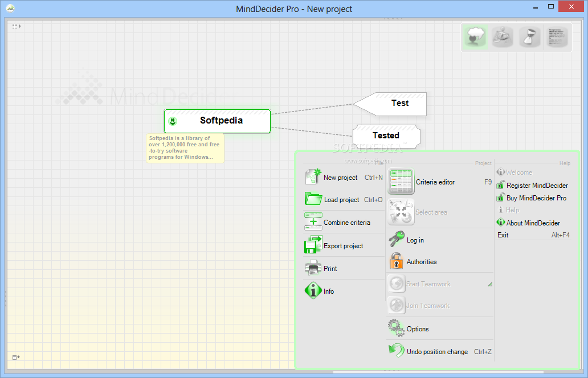The height and width of the screenshot is (378, 588).
Task: Click the Criteria editor icon
Action: coord(401,182)
